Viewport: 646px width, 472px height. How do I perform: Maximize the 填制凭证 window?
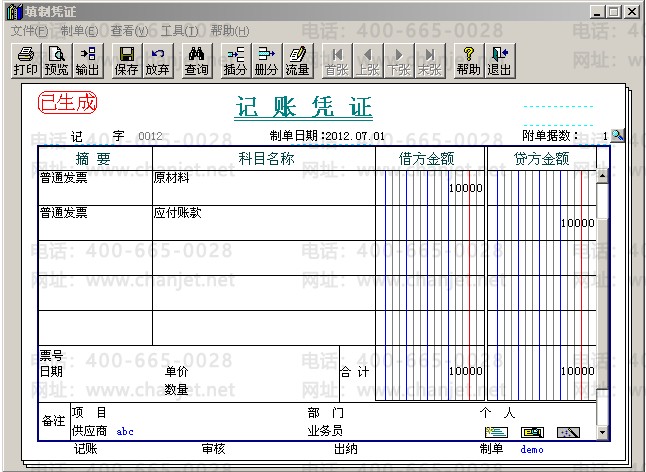click(x=613, y=12)
